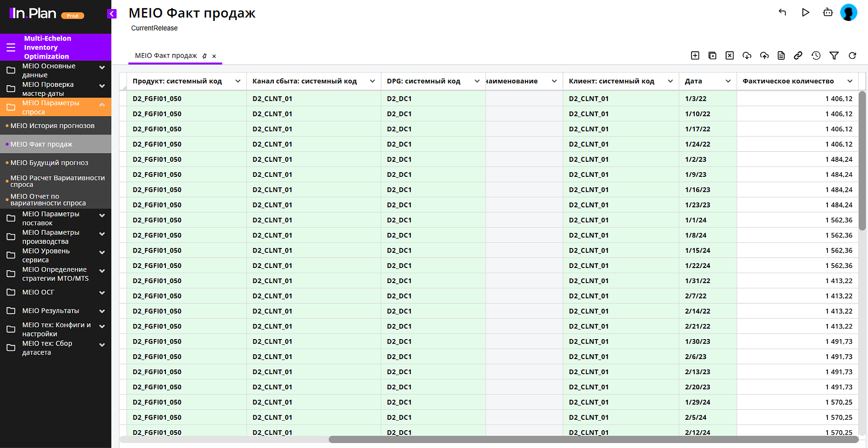Image resolution: width=868 pixels, height=448 pixels.
Task: Open the history clock icon
Action: pyautogui.click(x=816, y=56)
